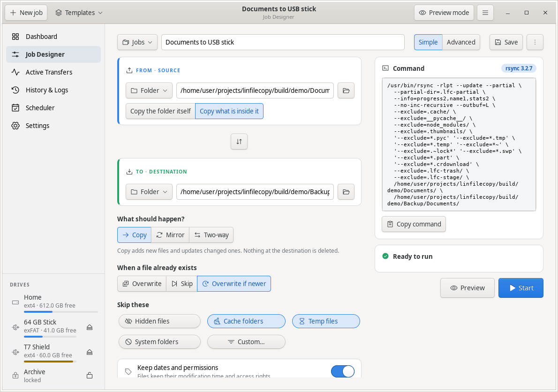
Task: Click the download icon beside TO · DESTINATION
Action: [x=129, y=172]
